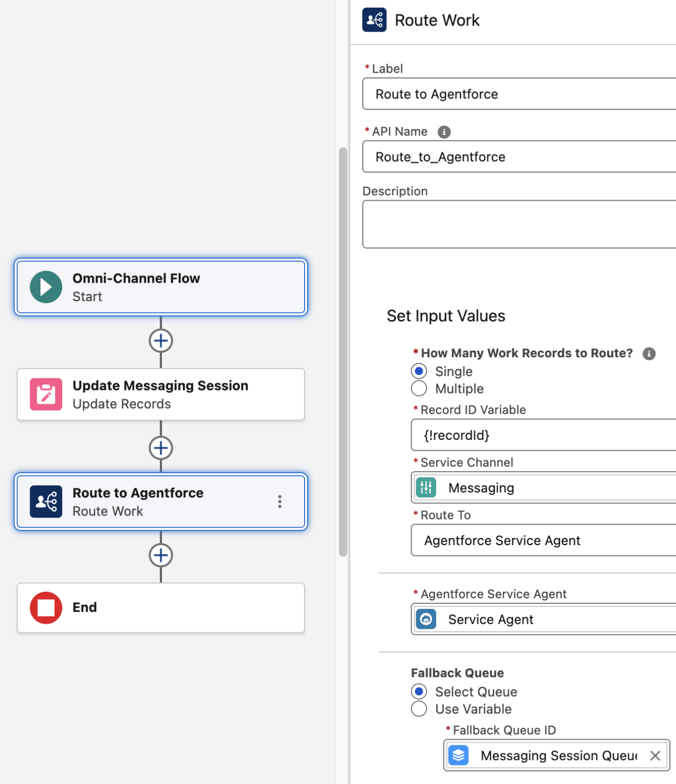
Task: Click the Messaging Session Queue stack icon
Action: (x=459, y=755)
